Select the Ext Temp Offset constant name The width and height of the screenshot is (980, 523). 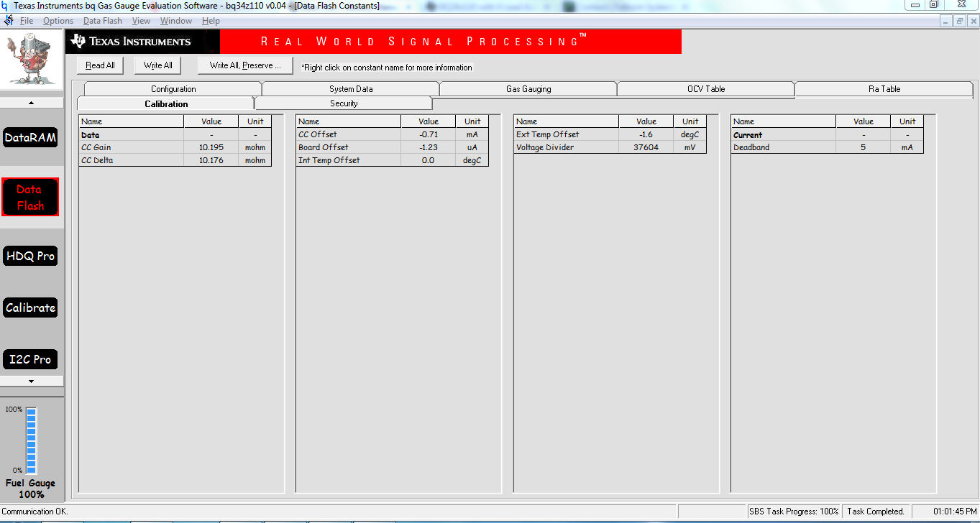click(567, 134)
